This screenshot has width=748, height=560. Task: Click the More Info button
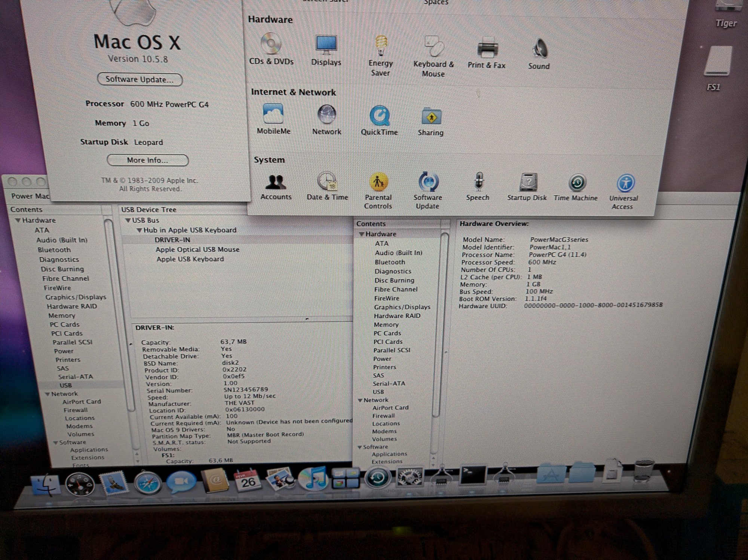tap(147, 160)
